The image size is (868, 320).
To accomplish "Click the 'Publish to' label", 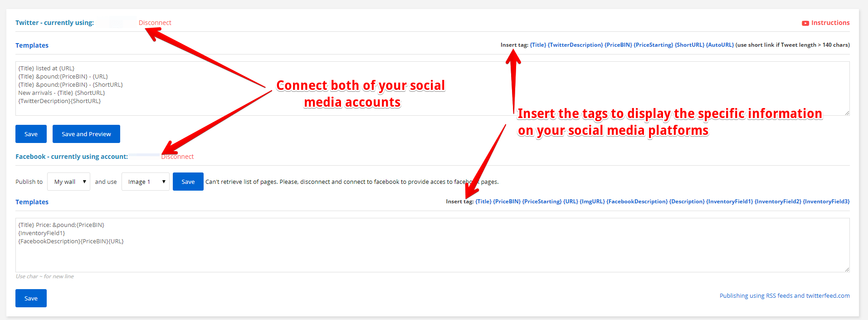I will [x=29, y=182].
